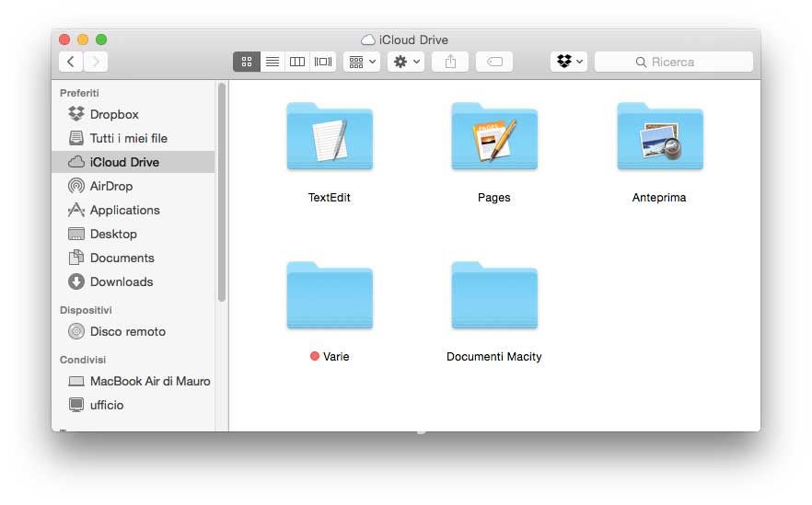812x505 pixels.
Task: Open Dropbox in the sidebar
Action: pos(133,114)
